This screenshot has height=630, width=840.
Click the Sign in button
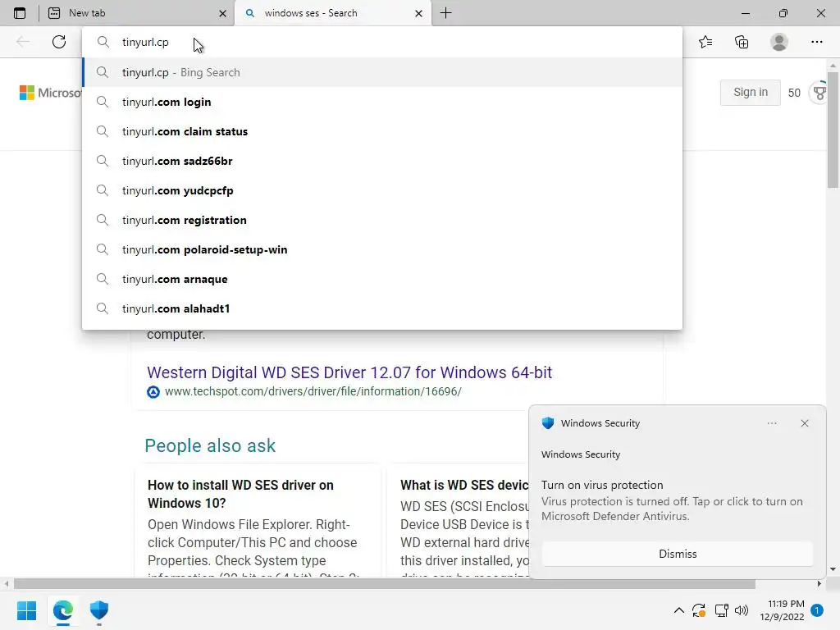pos(750,92)
